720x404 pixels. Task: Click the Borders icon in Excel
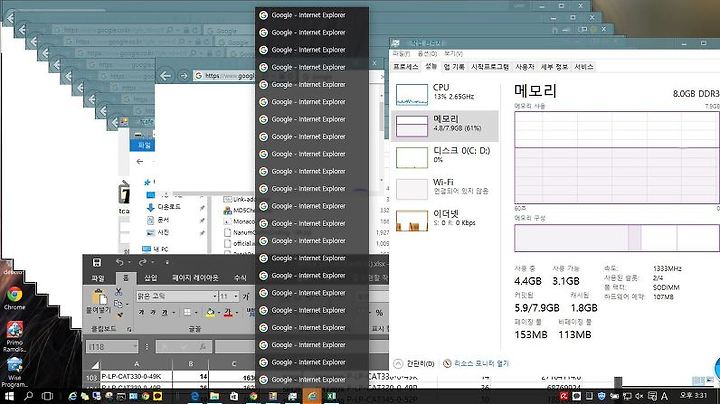coord(187,313)
